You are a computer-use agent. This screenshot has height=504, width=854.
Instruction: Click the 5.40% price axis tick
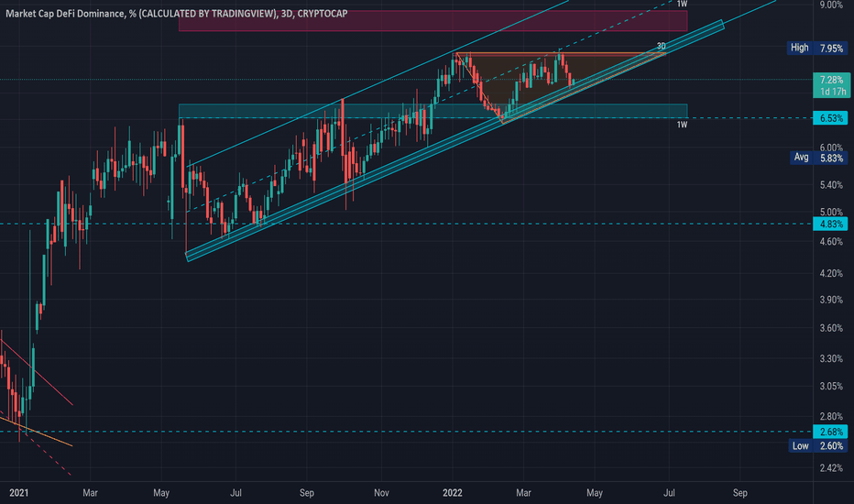(x=831, y=185)
